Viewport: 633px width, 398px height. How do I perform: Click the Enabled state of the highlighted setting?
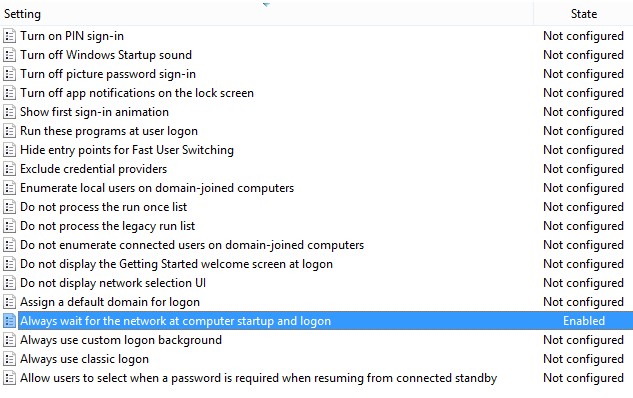pos(584,321)
